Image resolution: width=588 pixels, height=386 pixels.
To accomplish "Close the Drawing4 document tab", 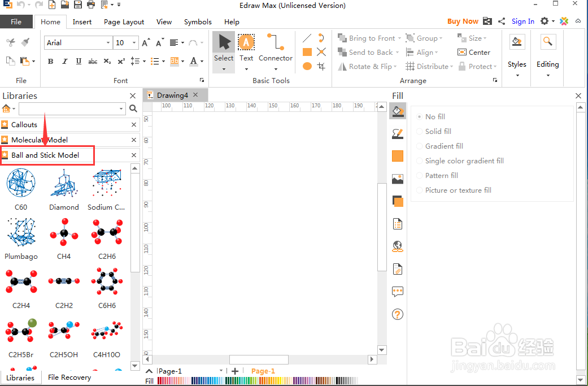I will (x=195, y=95).
